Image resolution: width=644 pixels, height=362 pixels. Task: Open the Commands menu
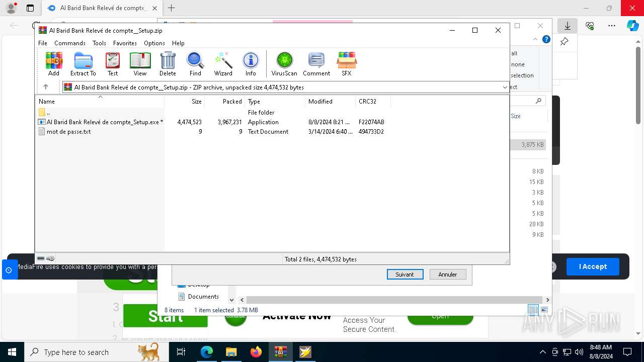point(70,43)
